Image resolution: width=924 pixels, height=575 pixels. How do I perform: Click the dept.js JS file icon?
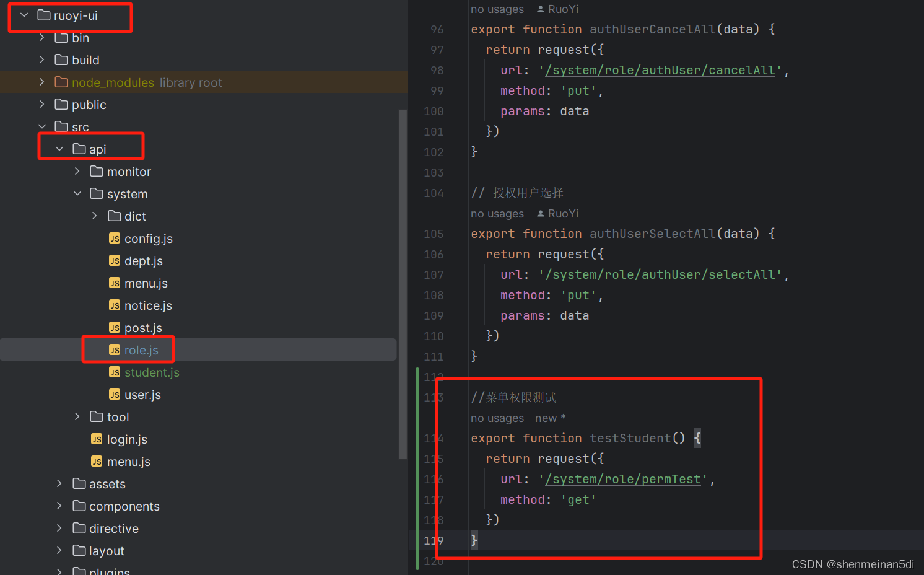tap(115, 260)
